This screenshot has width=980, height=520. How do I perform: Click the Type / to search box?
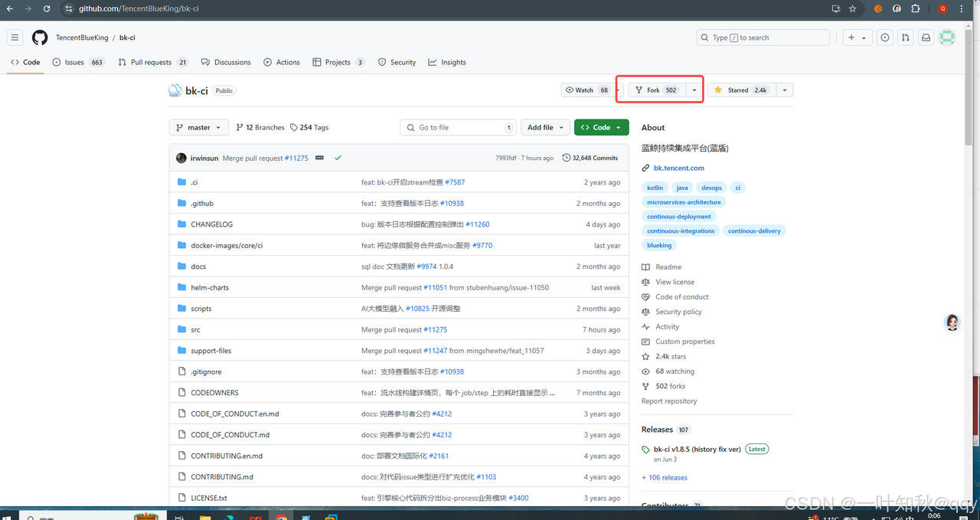(x=763, y=38)
